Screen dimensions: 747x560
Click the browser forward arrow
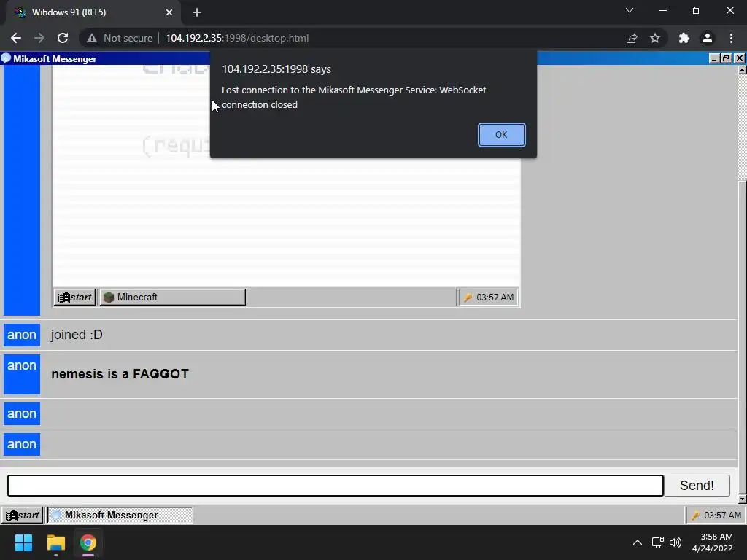tap(39, 38)
